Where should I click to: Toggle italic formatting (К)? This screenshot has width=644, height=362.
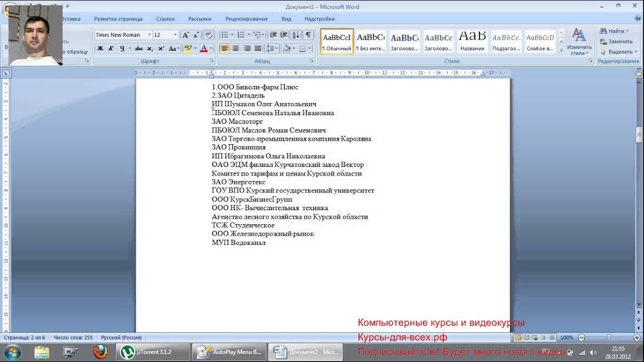(111, 48)
